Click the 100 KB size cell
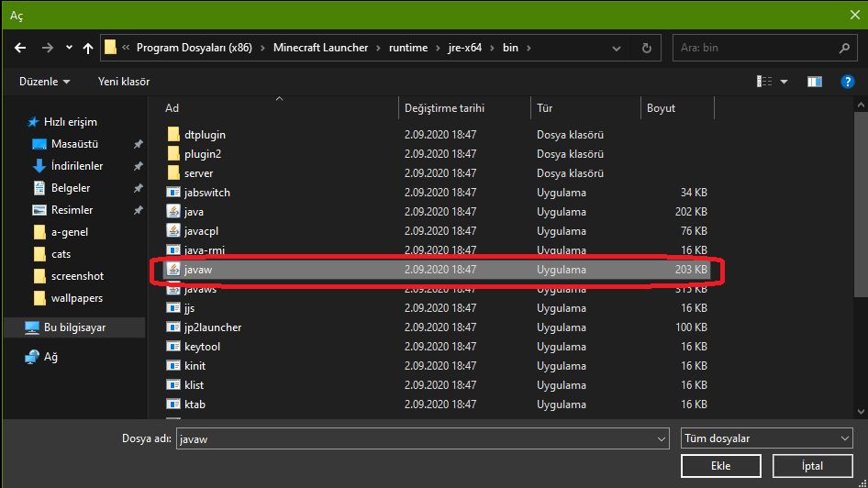 pyautogui.click(x=691, y=327)
